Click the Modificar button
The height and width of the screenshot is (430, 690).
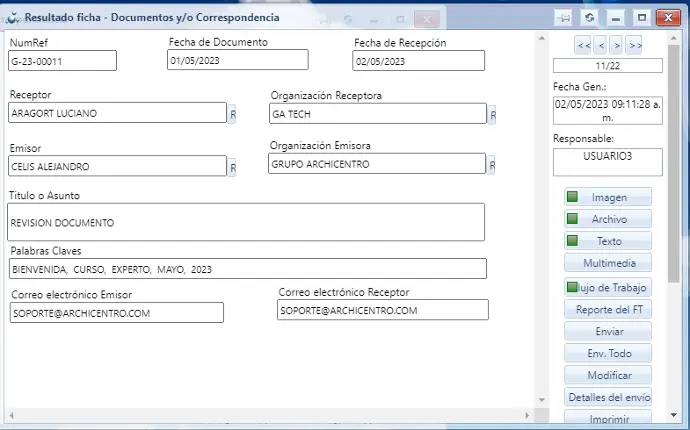pyautogui.click(x=608, y=375)
